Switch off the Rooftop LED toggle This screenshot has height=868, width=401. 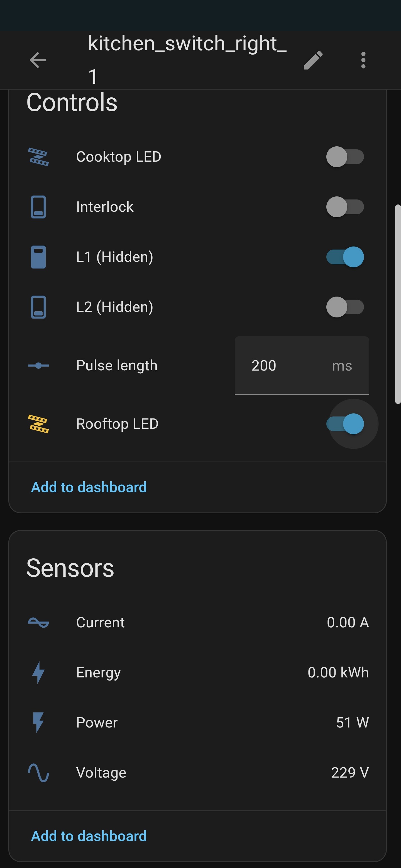pyautogui.click(x=345, y=424)
